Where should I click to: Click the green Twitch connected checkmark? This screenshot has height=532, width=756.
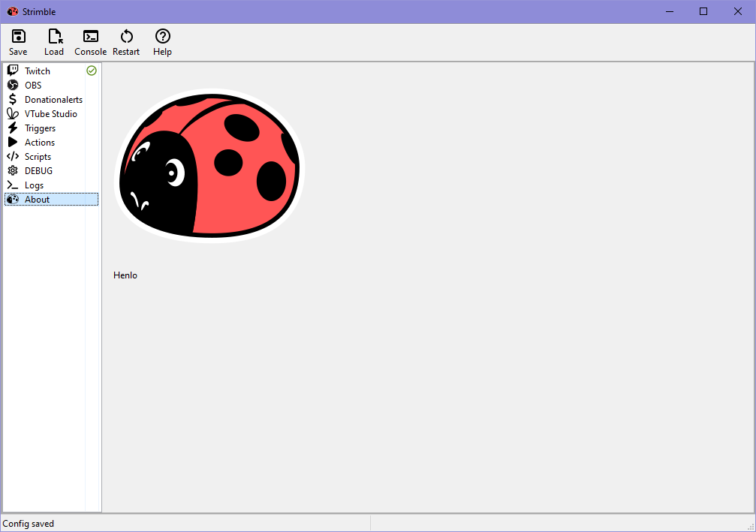(x=92, y=71)
